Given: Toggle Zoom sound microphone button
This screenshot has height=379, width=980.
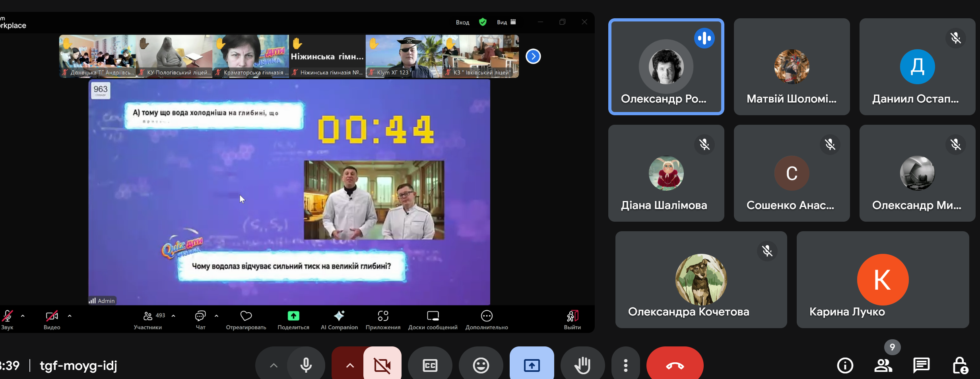Looking at the screenshot, I should (x=8, y=320).
